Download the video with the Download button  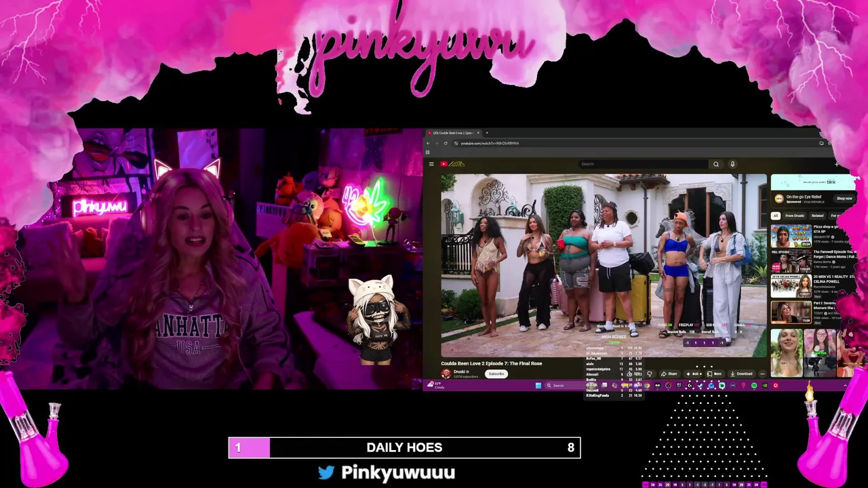741,374
